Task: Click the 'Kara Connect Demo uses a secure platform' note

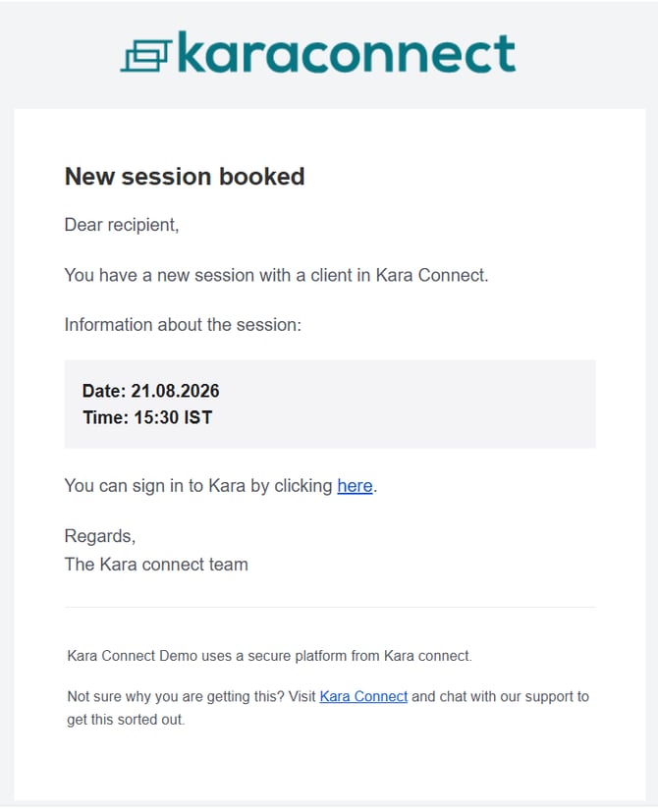Action: pyautogui.click(x=269, y=656)
